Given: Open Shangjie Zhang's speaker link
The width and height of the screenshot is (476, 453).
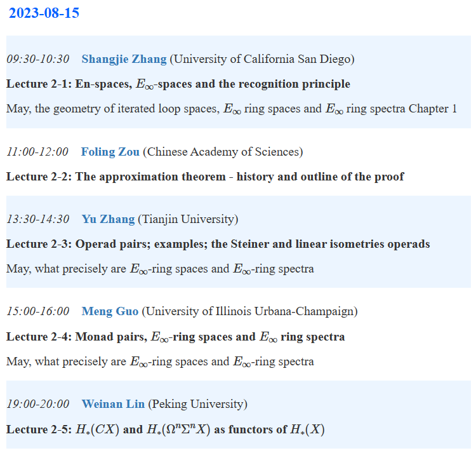Looking at the screenshot, I should (x=124, y=59).
